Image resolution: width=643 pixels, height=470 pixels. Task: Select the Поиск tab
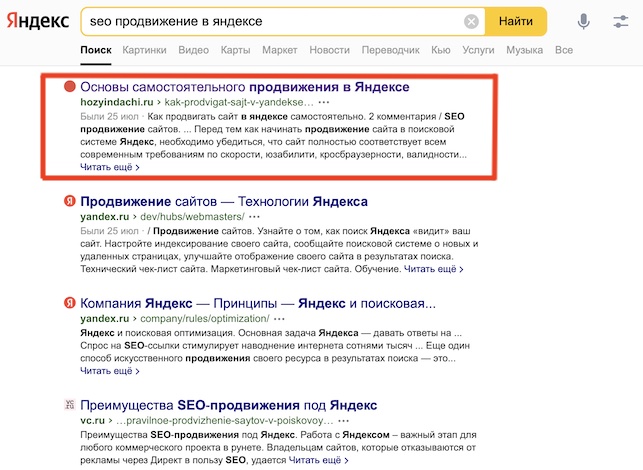click(96, 50)
